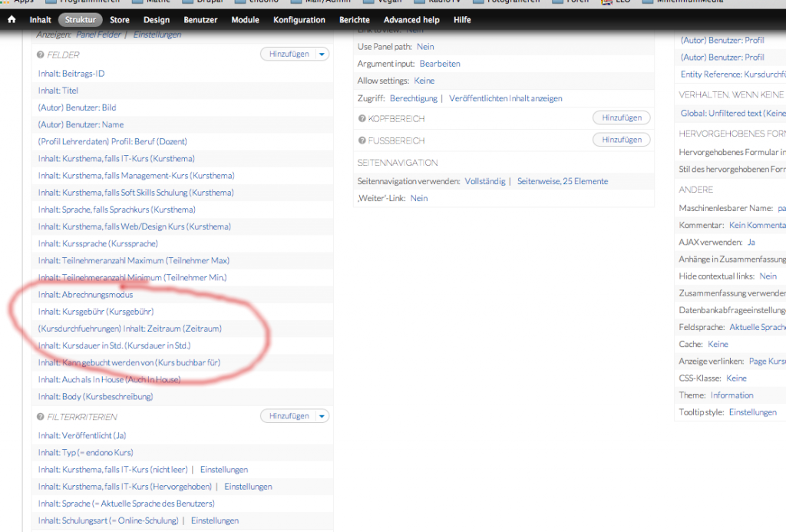Expand the dropdown arrow next to Hinzufügen in FILTERKRITERIEN

point(322,416)
